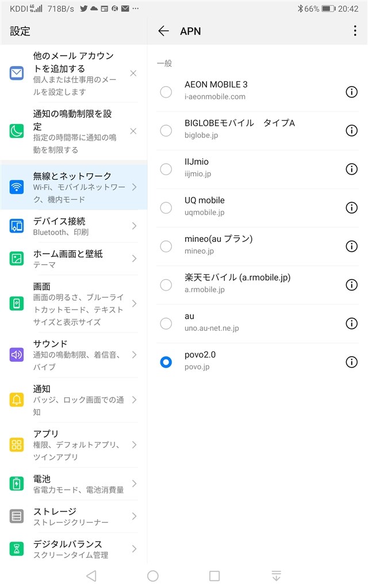Tap the mail envelope settings icon

(17, 73)
